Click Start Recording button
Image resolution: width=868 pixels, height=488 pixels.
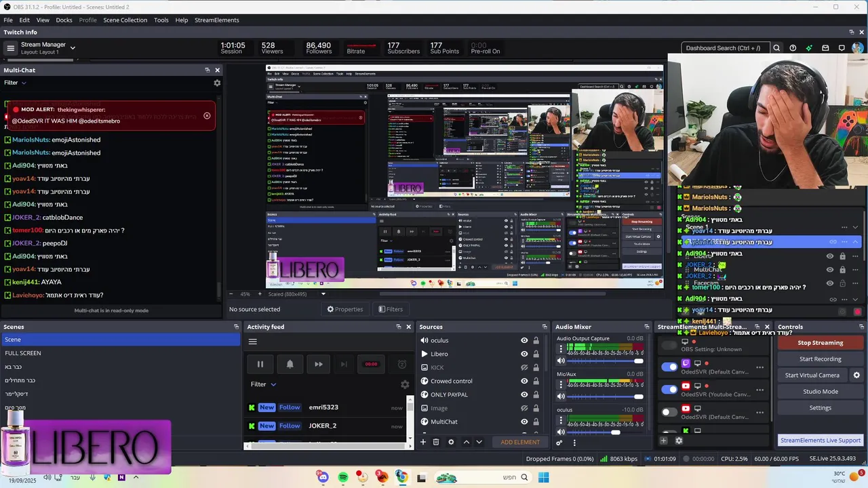click(x=820, y=359)
